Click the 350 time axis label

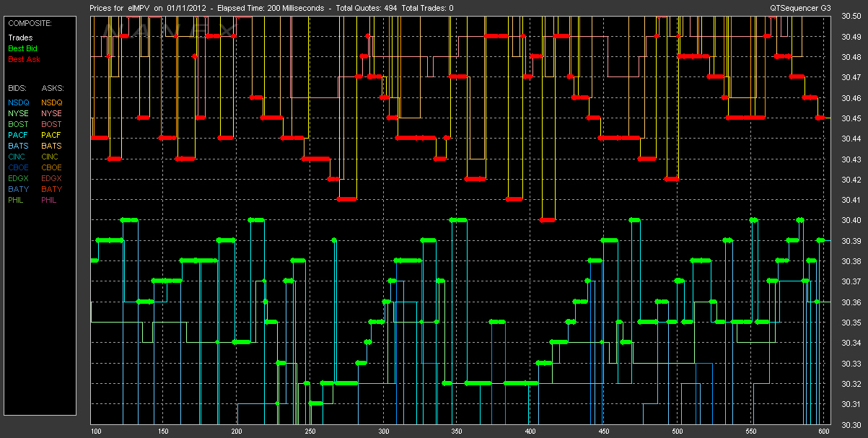pos(457,432)
